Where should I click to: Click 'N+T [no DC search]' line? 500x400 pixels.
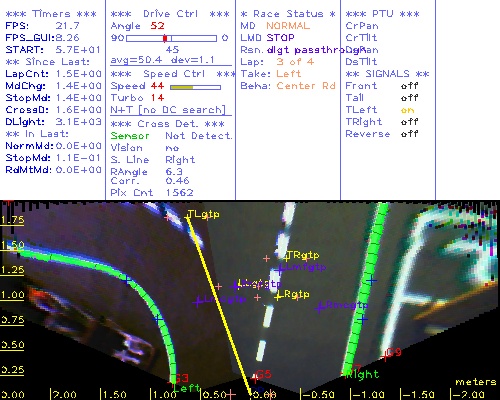click(x=168, y=110)
